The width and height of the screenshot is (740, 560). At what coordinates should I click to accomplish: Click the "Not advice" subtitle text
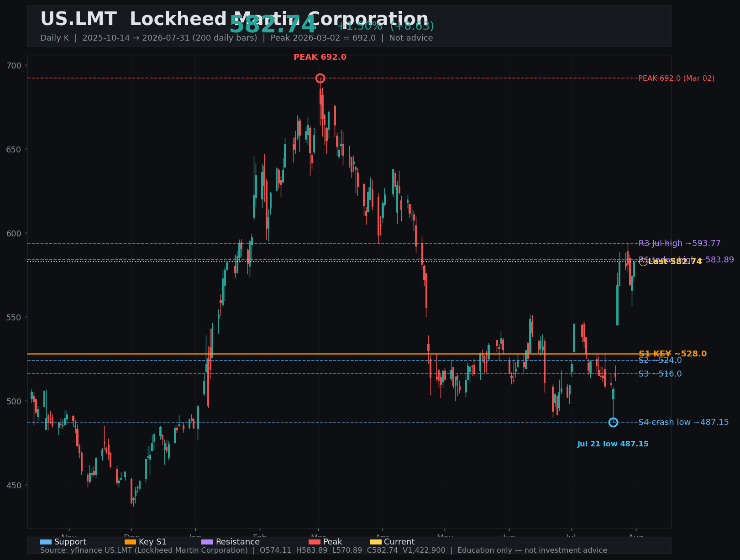tap(411, 38)
